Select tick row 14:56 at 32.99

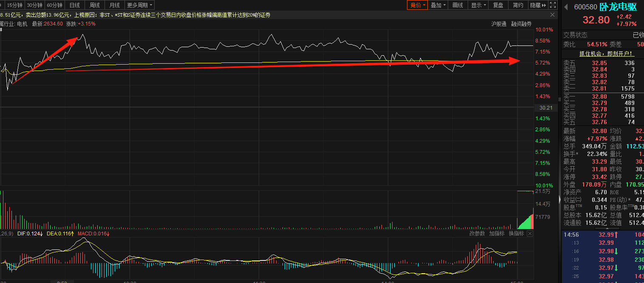click(x=603, y=235)
